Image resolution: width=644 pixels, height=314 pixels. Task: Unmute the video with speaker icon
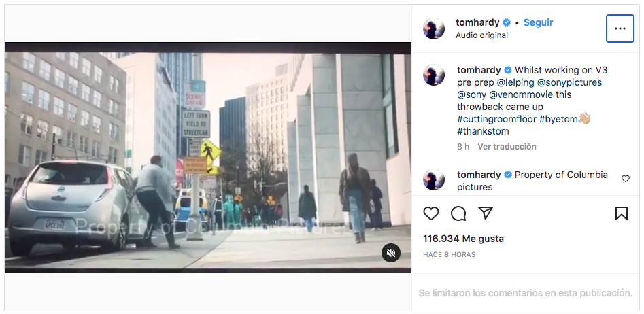click(391, 252)
